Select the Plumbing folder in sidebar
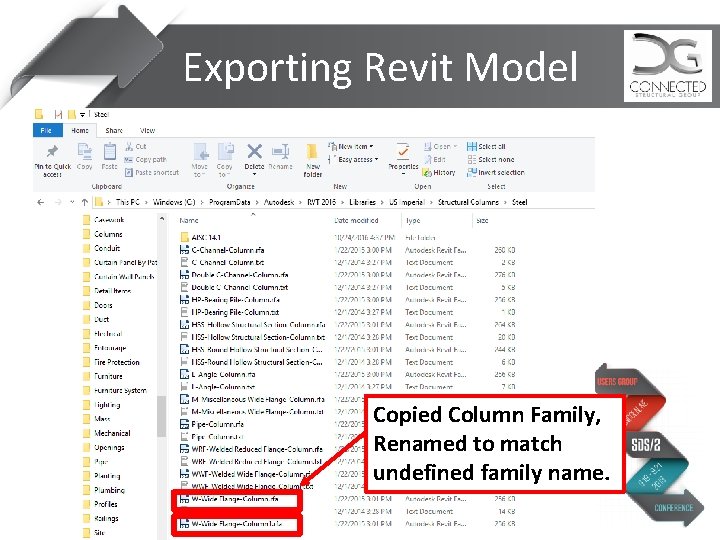The image size is (720, 540). click(x=104, y=490)
